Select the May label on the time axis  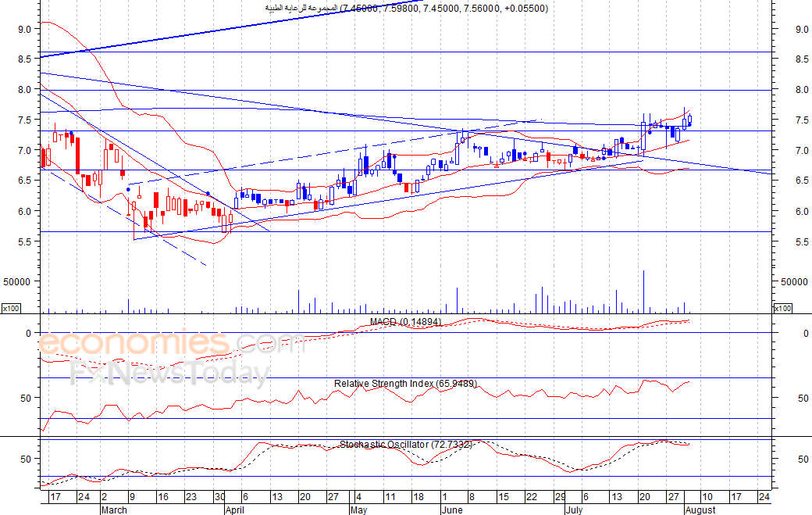point(358,510)
